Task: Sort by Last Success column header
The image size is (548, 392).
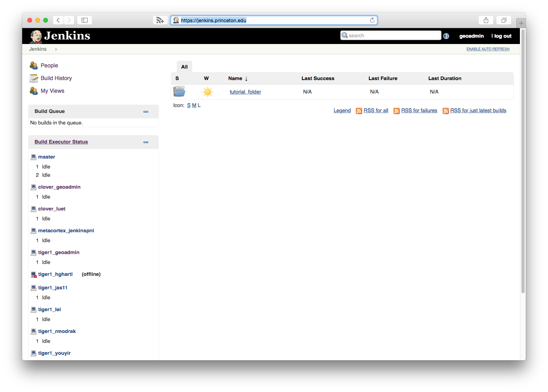Action: pos(318,78)
